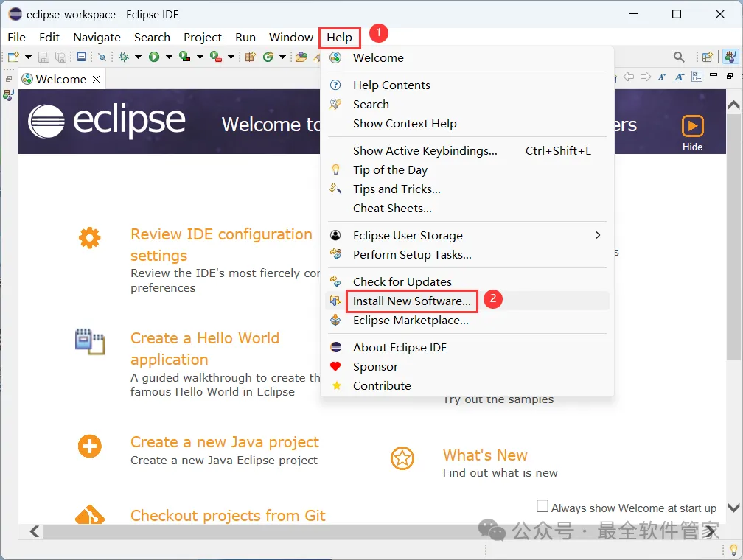This screenshot has width=743, height=560.
Task: Click the Customize page checklist icon
Action: 697,77
